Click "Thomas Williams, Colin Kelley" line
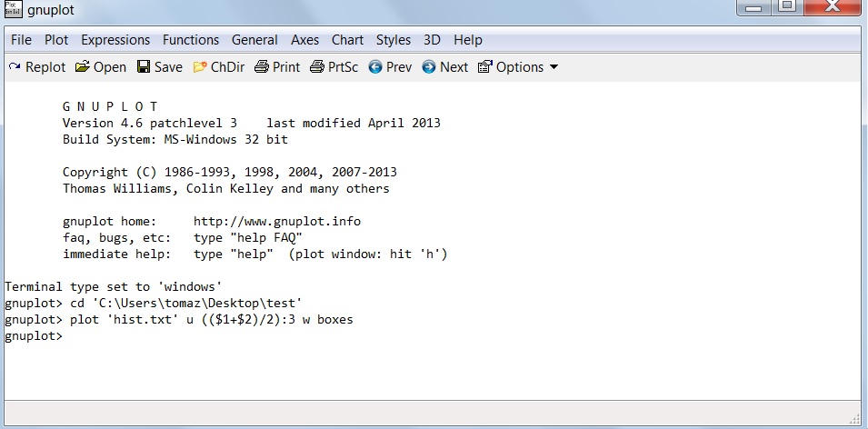The image size is (868, 429). (225, 189)
